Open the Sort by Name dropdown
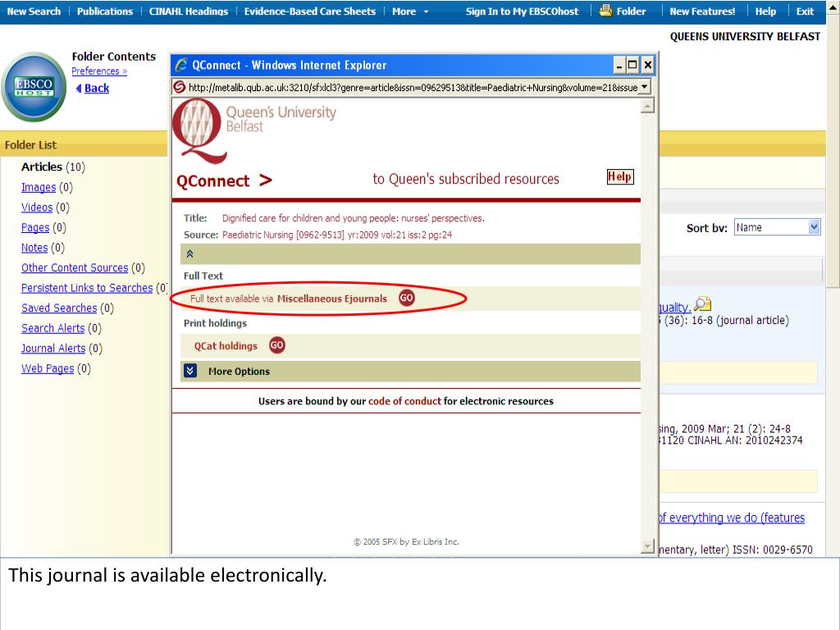The image size is (840, 630). click(777, 227)
